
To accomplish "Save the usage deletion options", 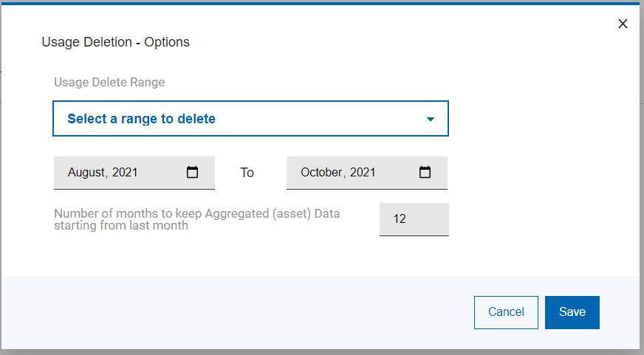I will (572, 312).
